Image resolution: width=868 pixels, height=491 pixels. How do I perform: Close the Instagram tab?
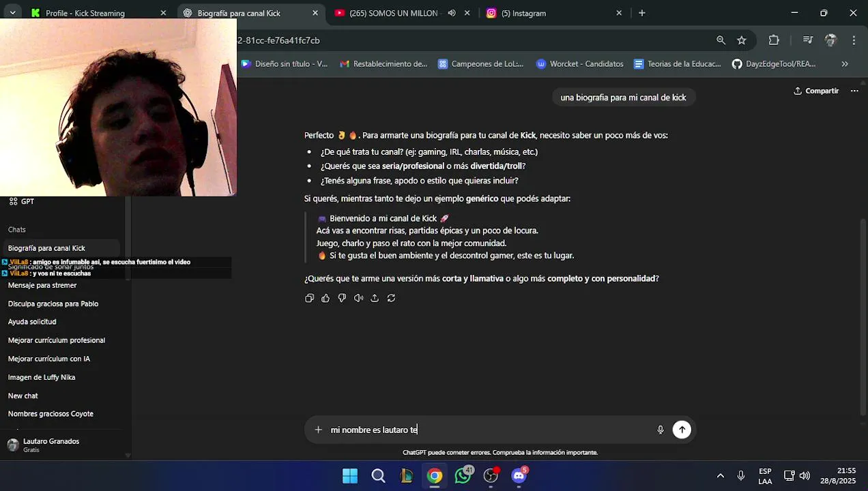click(619, 13)
